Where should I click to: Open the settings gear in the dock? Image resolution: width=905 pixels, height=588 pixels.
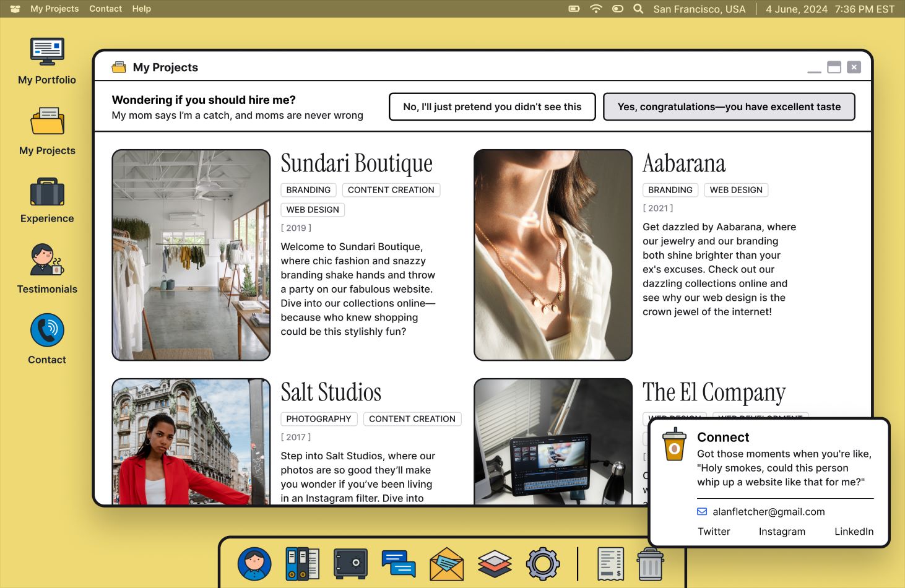(543, 564)
